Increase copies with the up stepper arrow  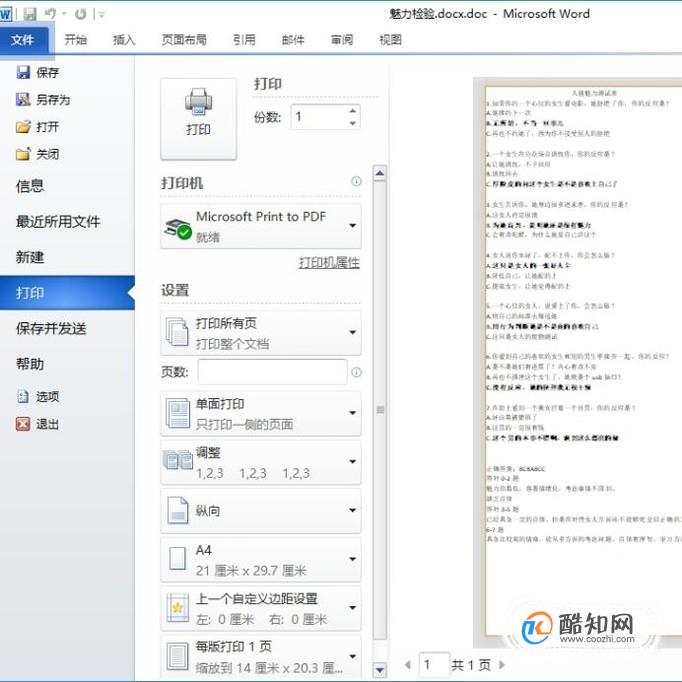point(353,111)
